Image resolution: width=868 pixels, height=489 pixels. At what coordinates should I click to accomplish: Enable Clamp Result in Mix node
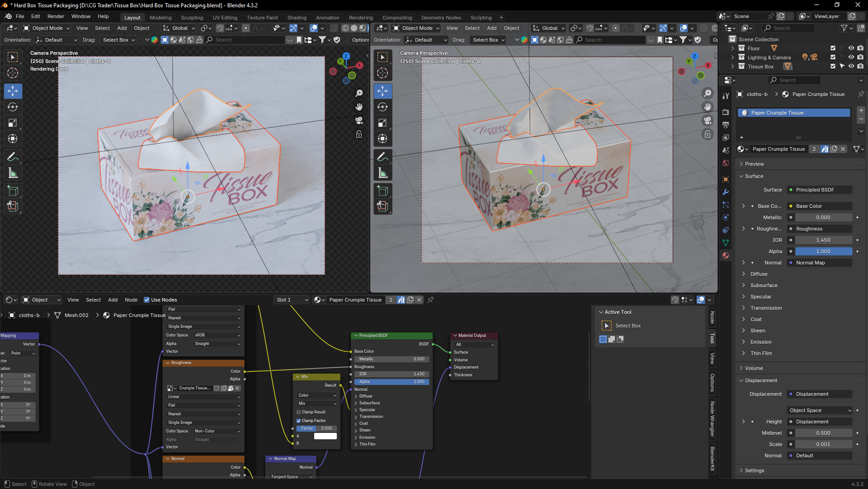coord(299,412)
